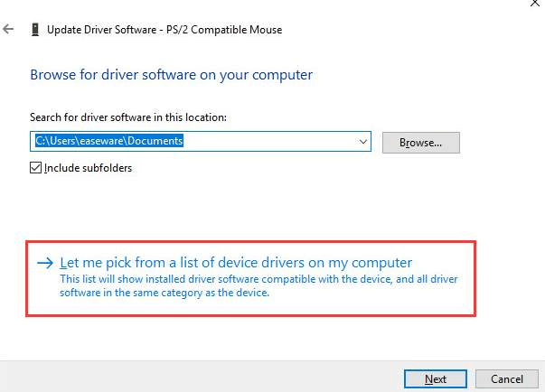
Task: Click the Browse... button
Action: point(420,142)
